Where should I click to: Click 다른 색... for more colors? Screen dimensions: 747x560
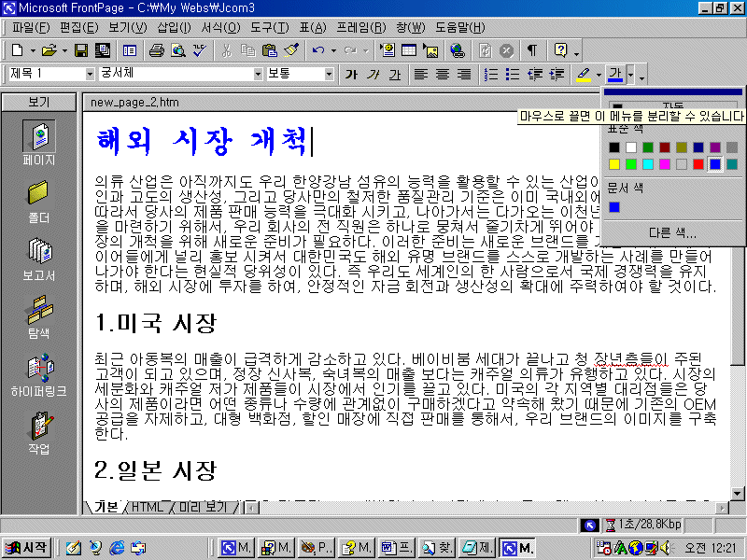pyautogui.click(x=672, y=232)
